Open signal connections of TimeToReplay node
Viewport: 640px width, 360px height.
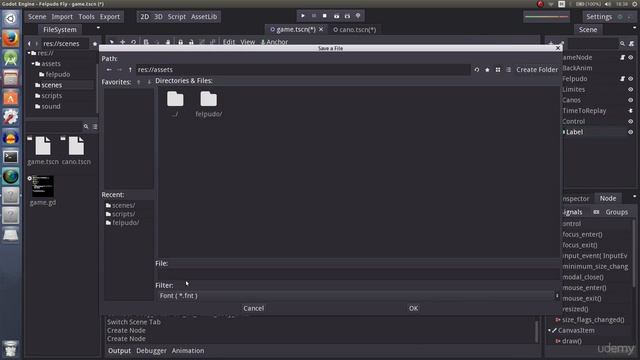coord(631,111)
